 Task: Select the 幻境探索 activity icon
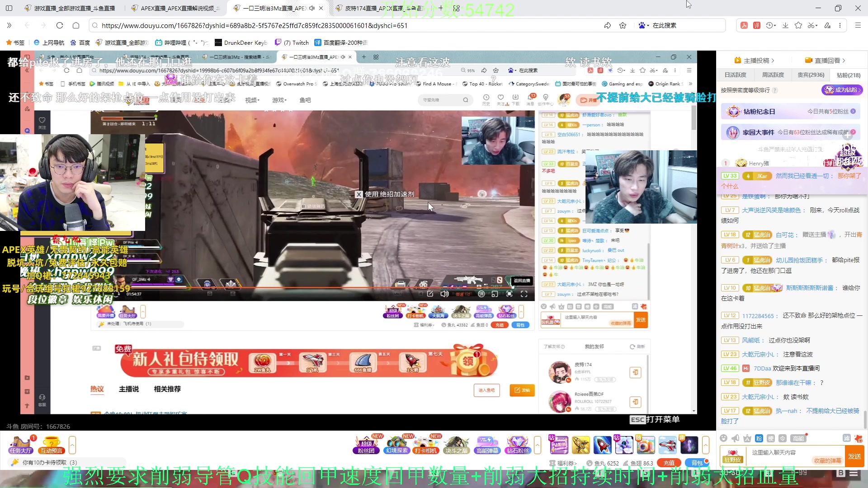(x=396, y=445)
